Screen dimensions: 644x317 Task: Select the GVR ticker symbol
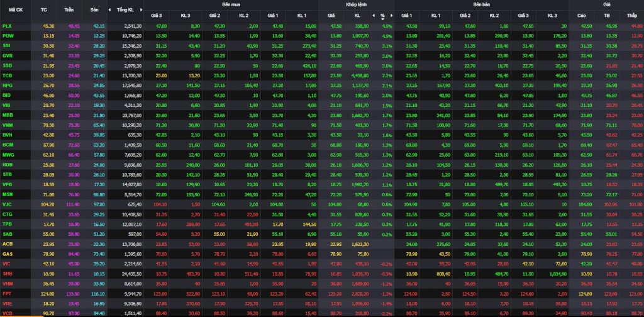(8, 55)
